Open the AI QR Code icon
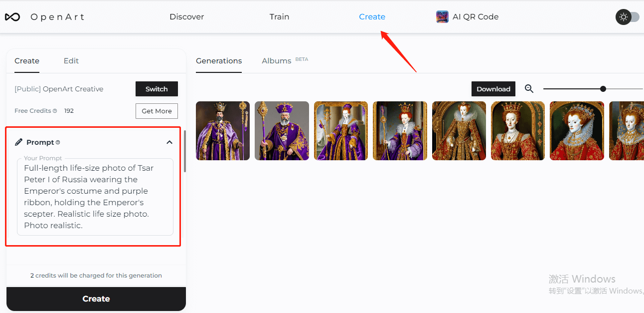 click(442, 17)
